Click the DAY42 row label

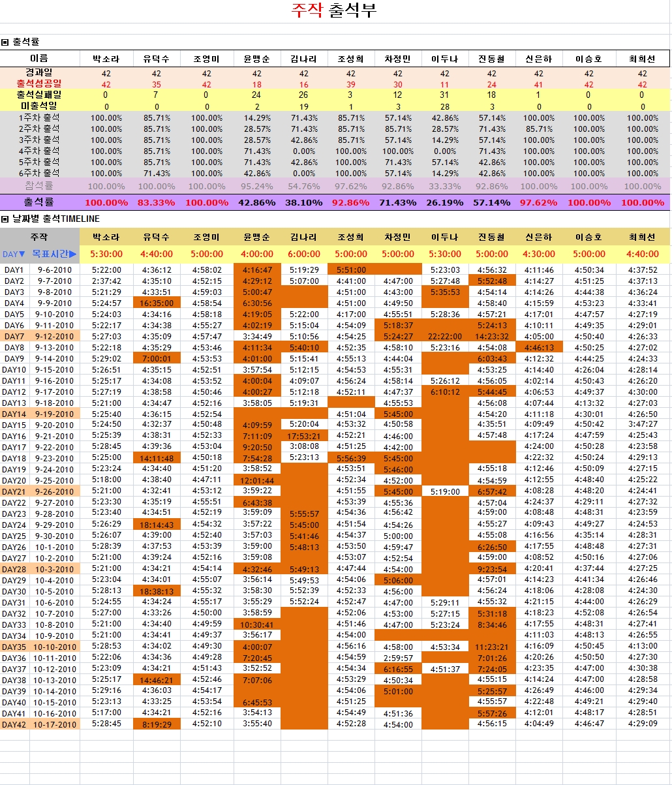pos(14,724)
